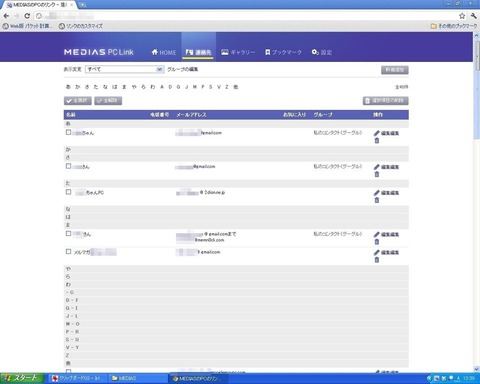Reload the page with the refresh icon

click(x=27, y=16)
